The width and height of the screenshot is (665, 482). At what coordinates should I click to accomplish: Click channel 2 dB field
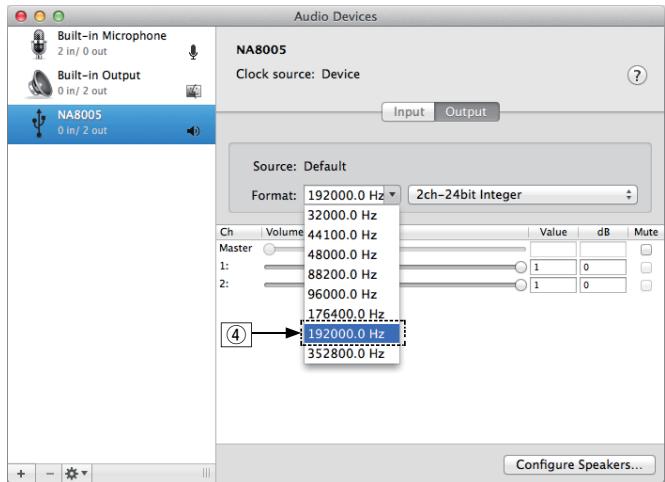603,285
